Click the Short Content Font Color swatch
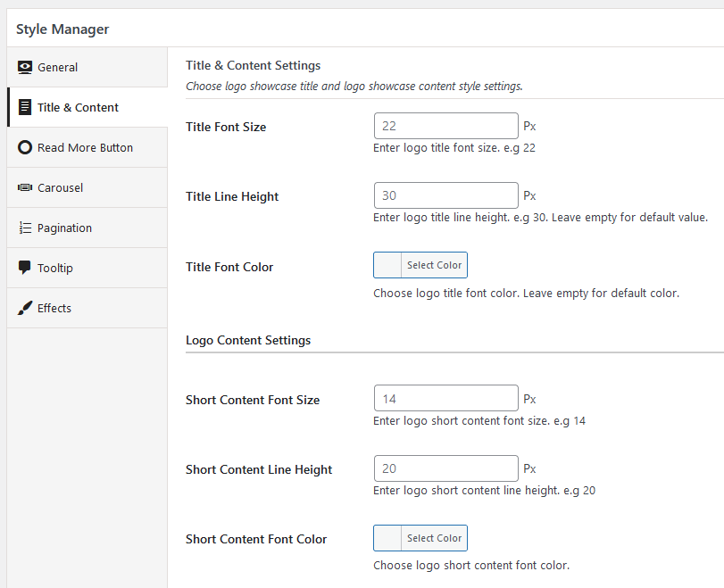The image size is (724, 588). pos(387,538)
